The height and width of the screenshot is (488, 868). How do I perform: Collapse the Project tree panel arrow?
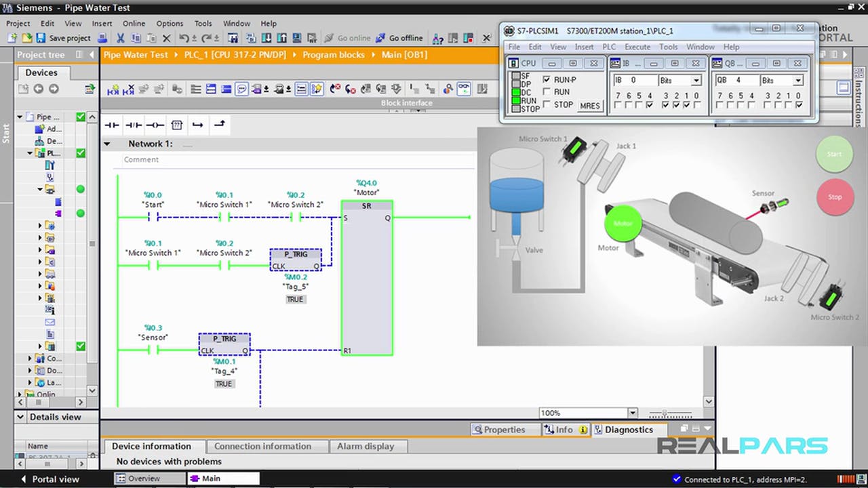click(x=92, y=55)
